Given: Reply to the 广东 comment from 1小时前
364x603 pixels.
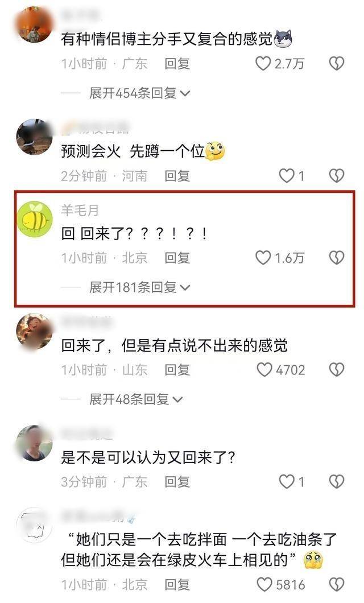Looking at the screenshot, I should click(x=177, y=64).
